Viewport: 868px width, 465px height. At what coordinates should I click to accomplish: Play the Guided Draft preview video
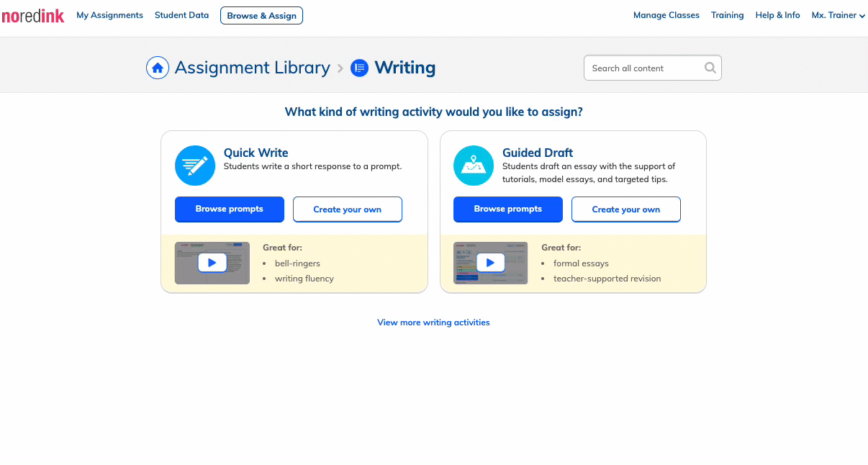point(491,263)
